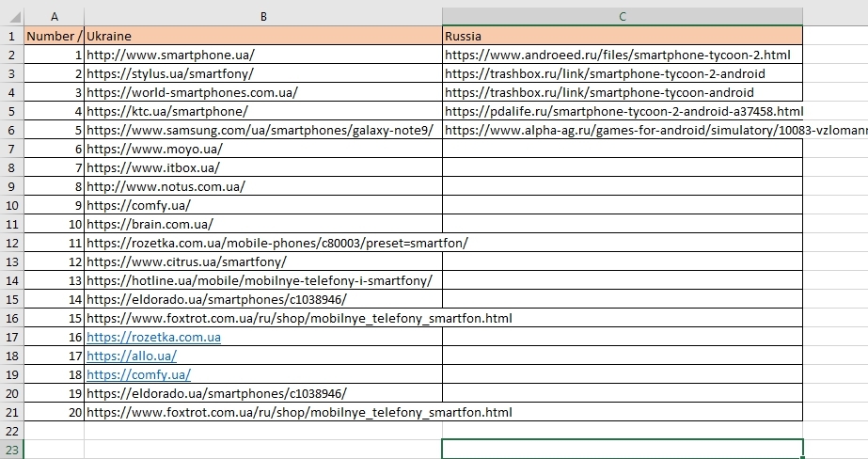Select cell with https://www.moyo.ua/
This screenshot has height=459, width=868.
tap(263, 149)
